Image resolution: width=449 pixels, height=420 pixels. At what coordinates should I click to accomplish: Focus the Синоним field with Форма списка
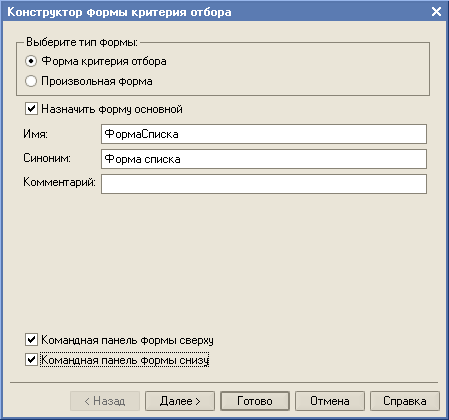point(264,159)
